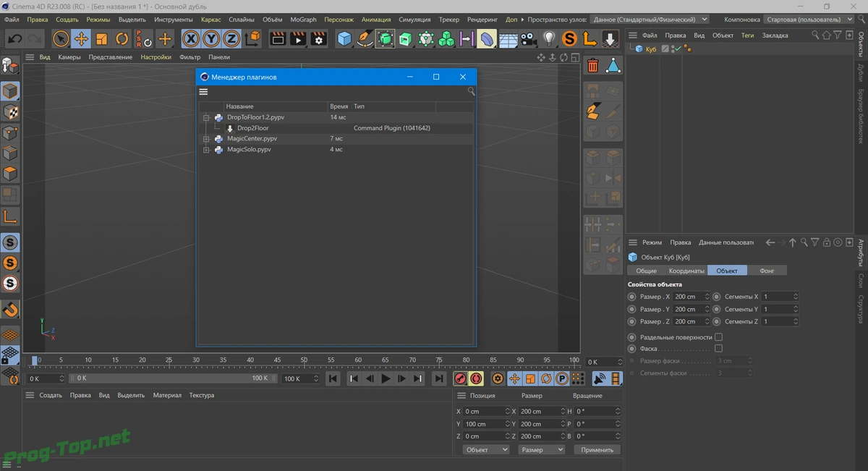Select the Live Selection arrow tool
The width and height of the screenshot is (868, 471).
tap(61, 38)
